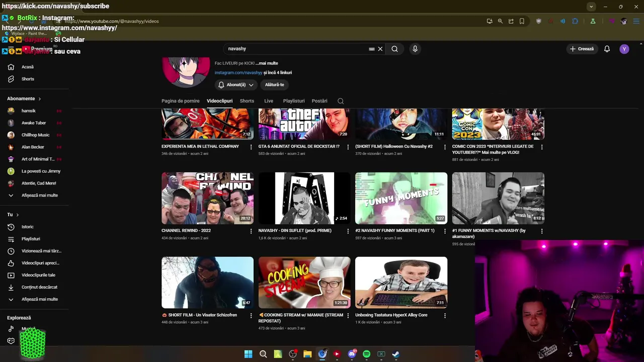
Task: Open the on-screen keyboard icon in the search bar
Action: click(372, 49)
